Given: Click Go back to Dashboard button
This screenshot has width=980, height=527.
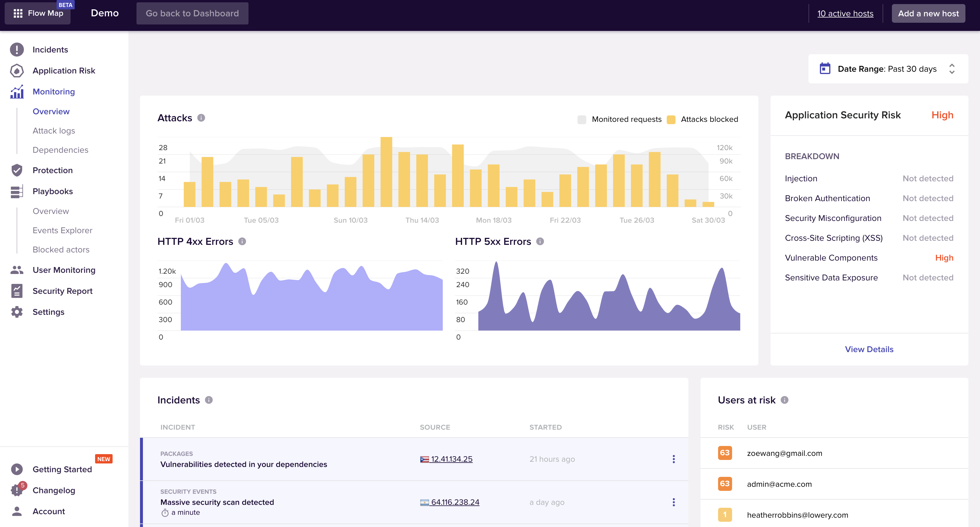Looking at the screenshot, I should 192,14.
